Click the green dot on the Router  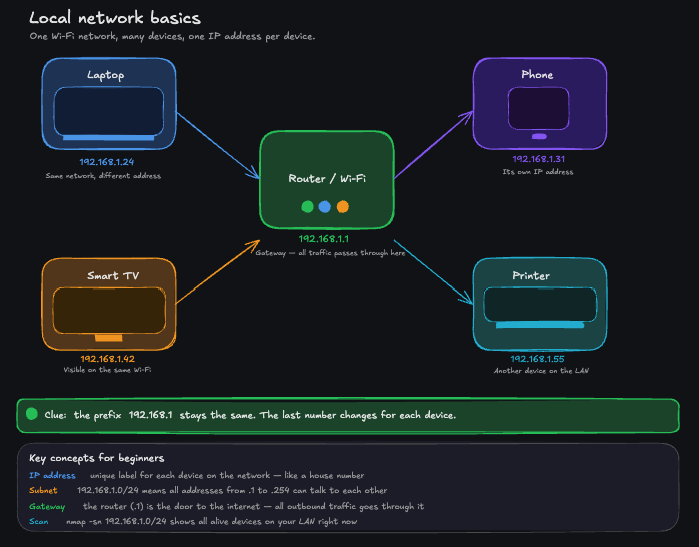(x=308, y=207)
